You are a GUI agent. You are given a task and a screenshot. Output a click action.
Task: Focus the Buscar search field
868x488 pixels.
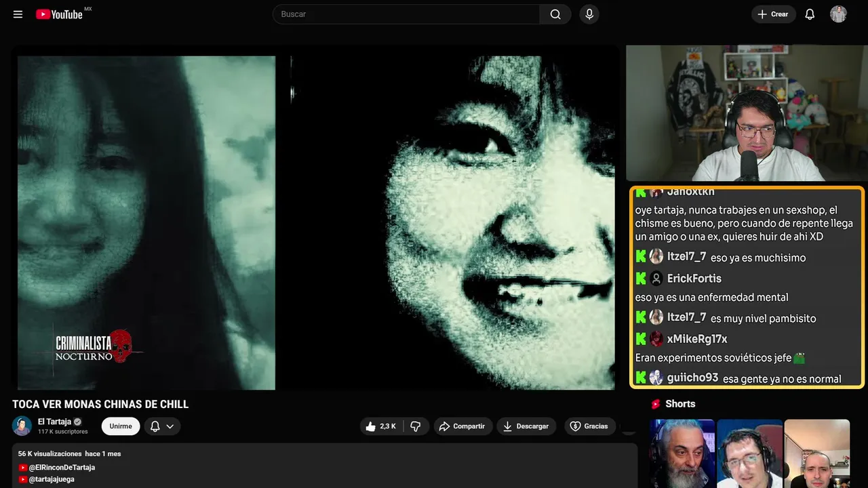(406, 14)
